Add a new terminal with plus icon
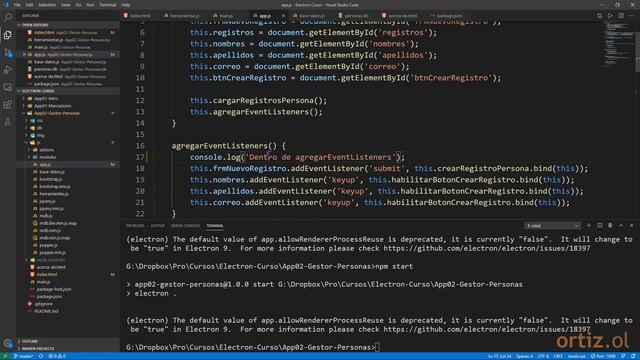 589,225
